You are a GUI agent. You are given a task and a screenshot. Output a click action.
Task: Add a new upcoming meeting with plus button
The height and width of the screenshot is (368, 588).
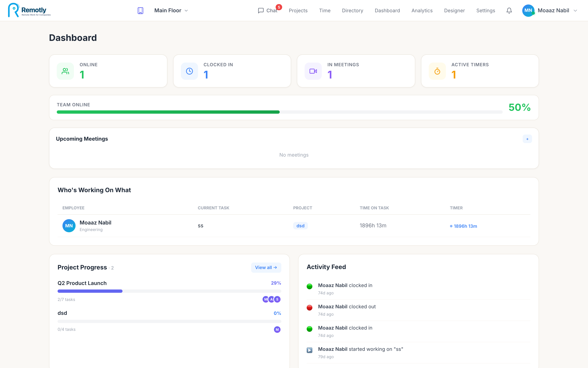(527, 139)
